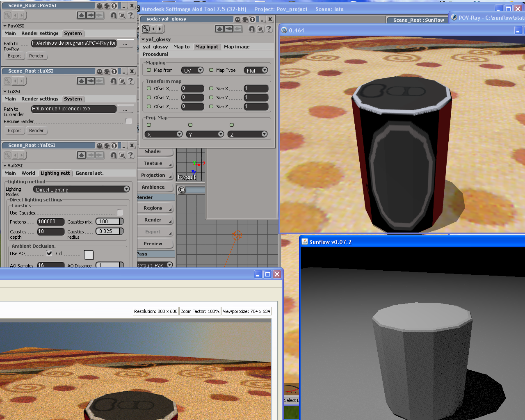Open the Proj. Map Z dropdown
525x420 pixels.
248,134
